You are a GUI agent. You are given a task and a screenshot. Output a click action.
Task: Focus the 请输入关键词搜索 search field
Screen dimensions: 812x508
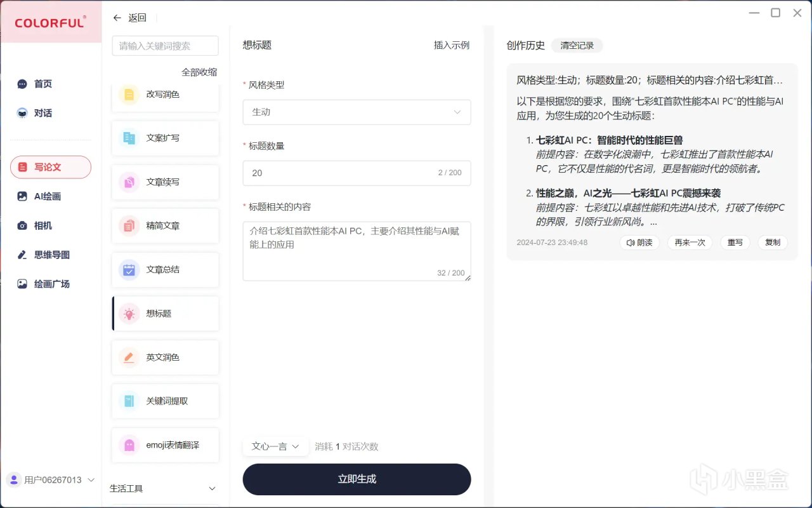tap(166, 46)
